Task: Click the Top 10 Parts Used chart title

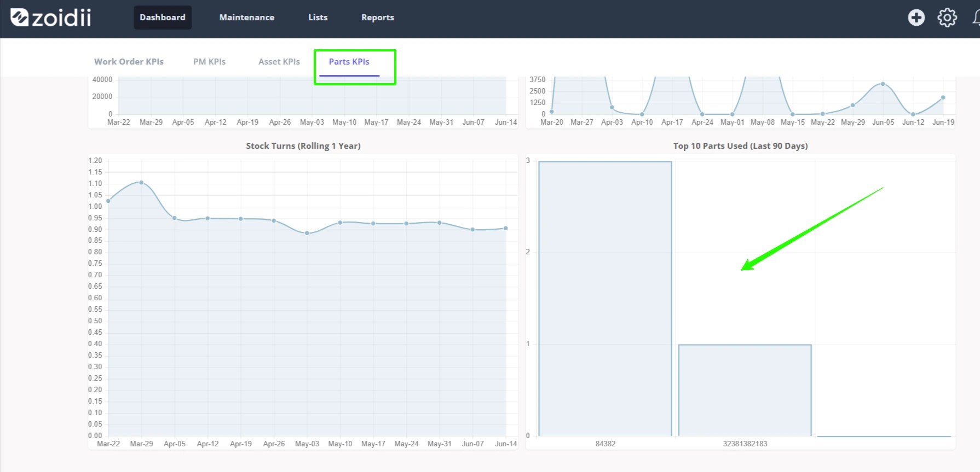Action: pyautogui.click(x=741, y=146)
